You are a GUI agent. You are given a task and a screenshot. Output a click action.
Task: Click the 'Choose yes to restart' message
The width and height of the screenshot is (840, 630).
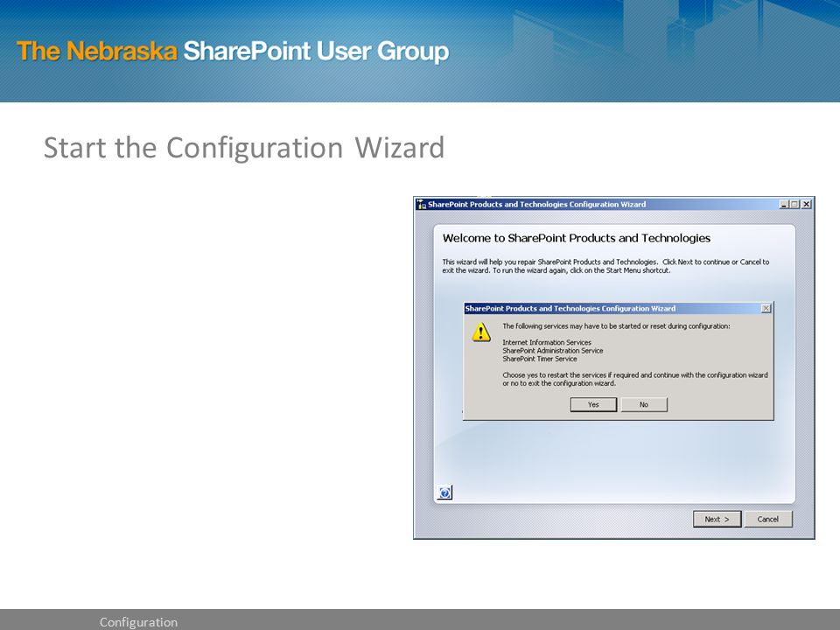coord(635,379)
